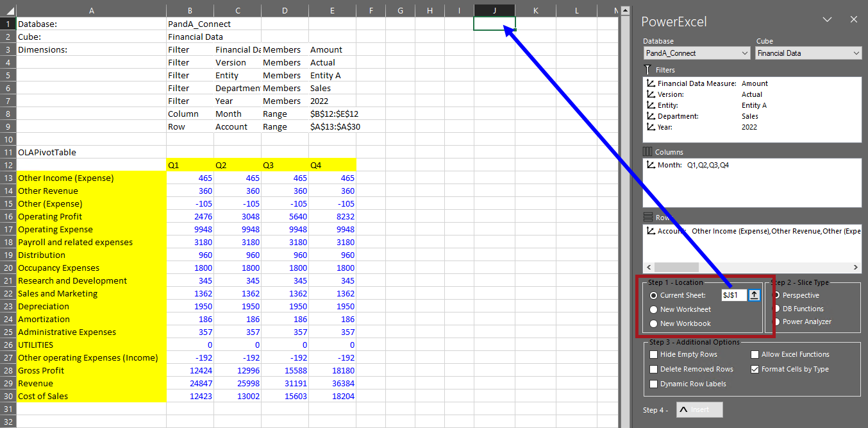Screen dimensions: 868x428
Task: Enable the Delete Removed Rows checkbox
Action: tap(654, 369)
